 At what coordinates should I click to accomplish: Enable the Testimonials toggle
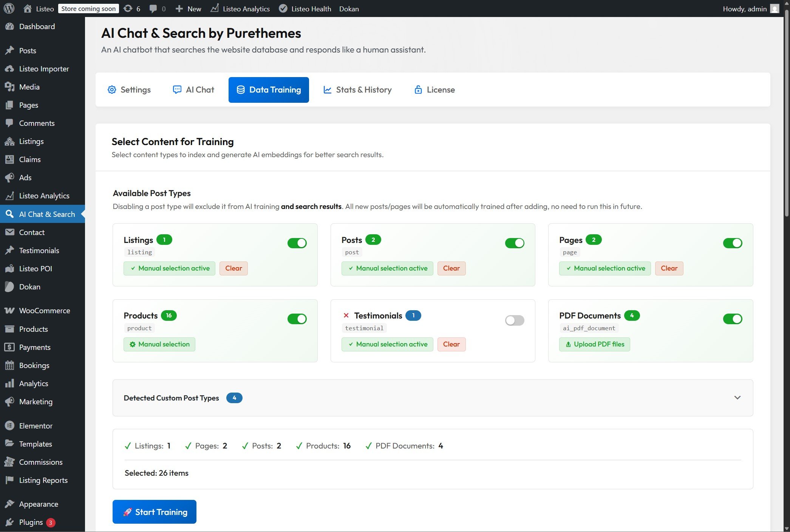[514, 320]
